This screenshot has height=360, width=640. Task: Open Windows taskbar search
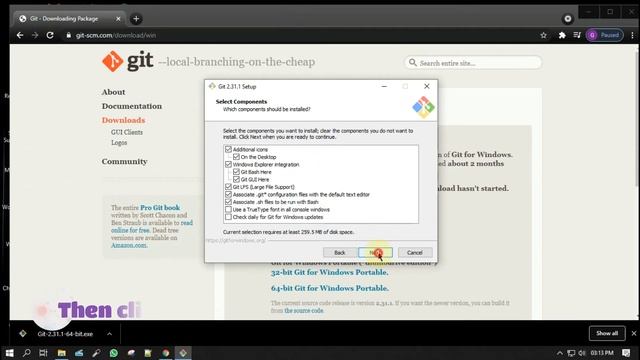(27, 353)
